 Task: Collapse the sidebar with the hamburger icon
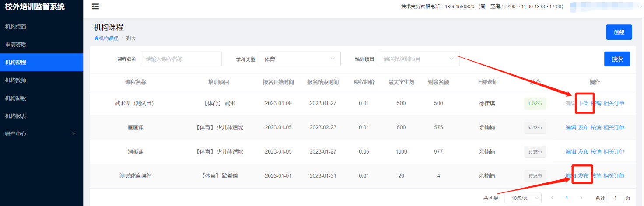(x=95, y=7)
